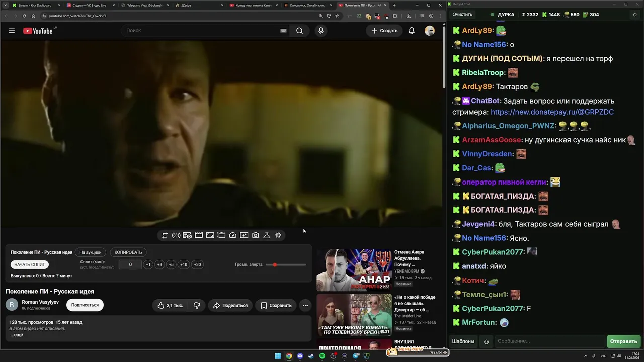This screenshot has width=644, height=362.
Task: Reload the page in the browser
Action: [x=24, y=16]
